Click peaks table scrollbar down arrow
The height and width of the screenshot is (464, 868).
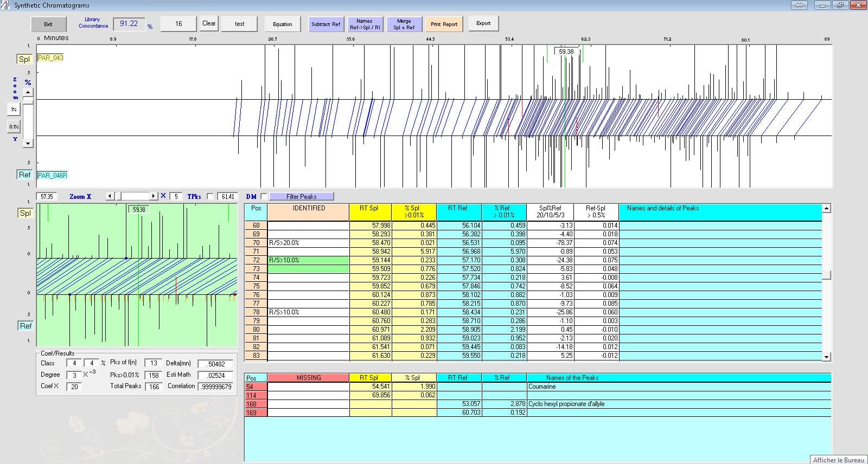point(826,357)
